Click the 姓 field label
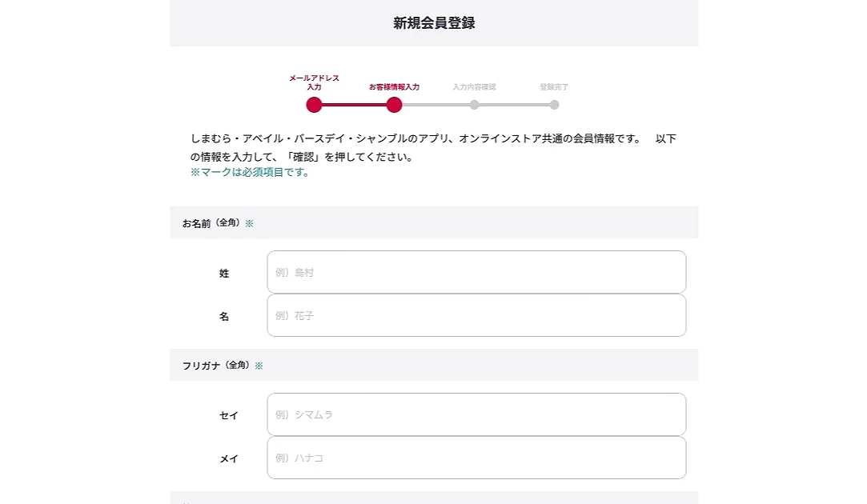 coord(224,273)
